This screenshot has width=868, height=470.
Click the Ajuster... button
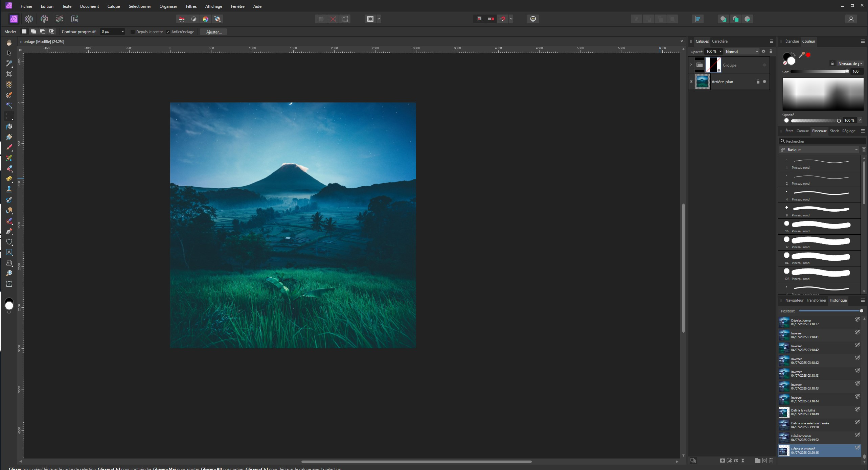(214, 32)
